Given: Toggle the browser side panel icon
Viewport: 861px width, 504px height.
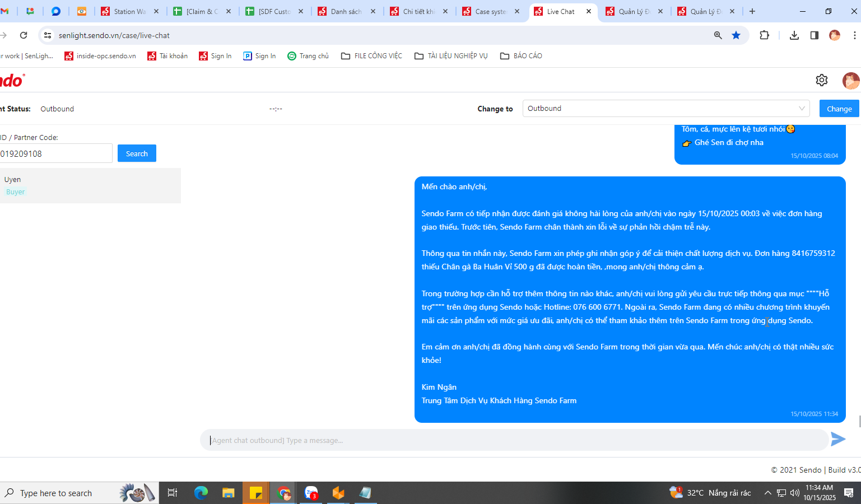Looking at the screenshot, I should pos(815,35).
